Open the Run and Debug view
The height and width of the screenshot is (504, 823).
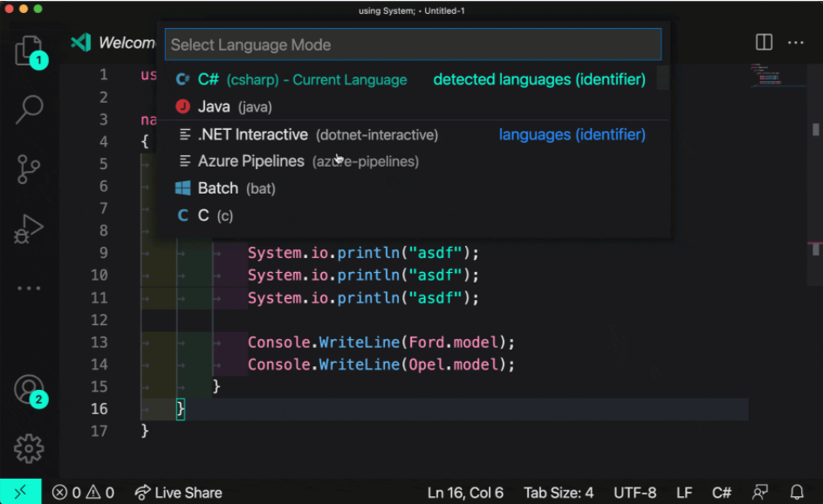29,228
